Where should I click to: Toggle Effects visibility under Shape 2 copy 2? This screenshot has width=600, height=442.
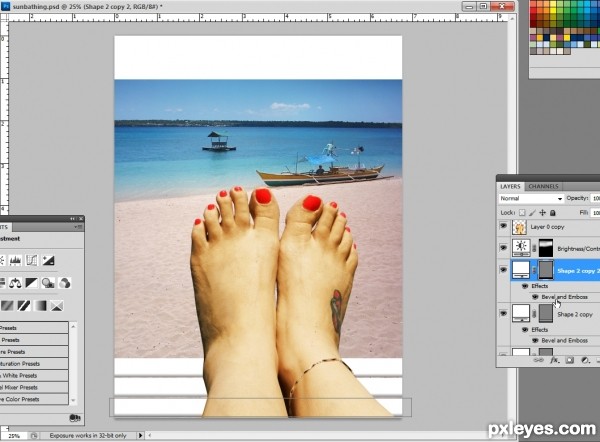[525, 286]
